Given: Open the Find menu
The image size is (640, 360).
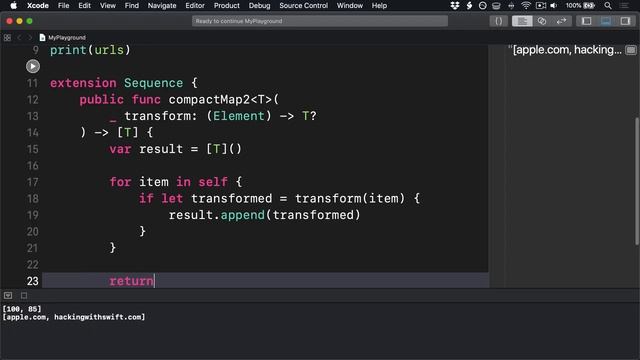Looking at the screenshot, I should pos(131,6).
